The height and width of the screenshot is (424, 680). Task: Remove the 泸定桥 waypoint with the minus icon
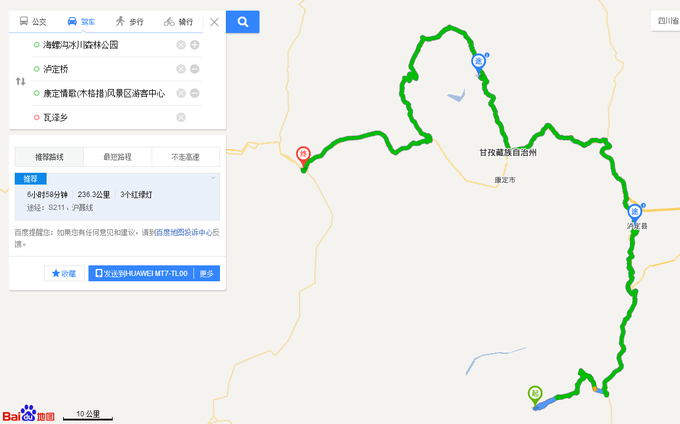pos(195,69)
